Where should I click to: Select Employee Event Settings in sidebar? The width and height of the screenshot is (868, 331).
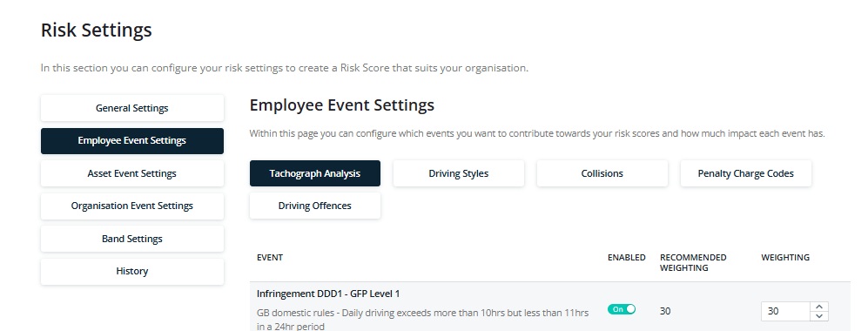pos(131,140)
